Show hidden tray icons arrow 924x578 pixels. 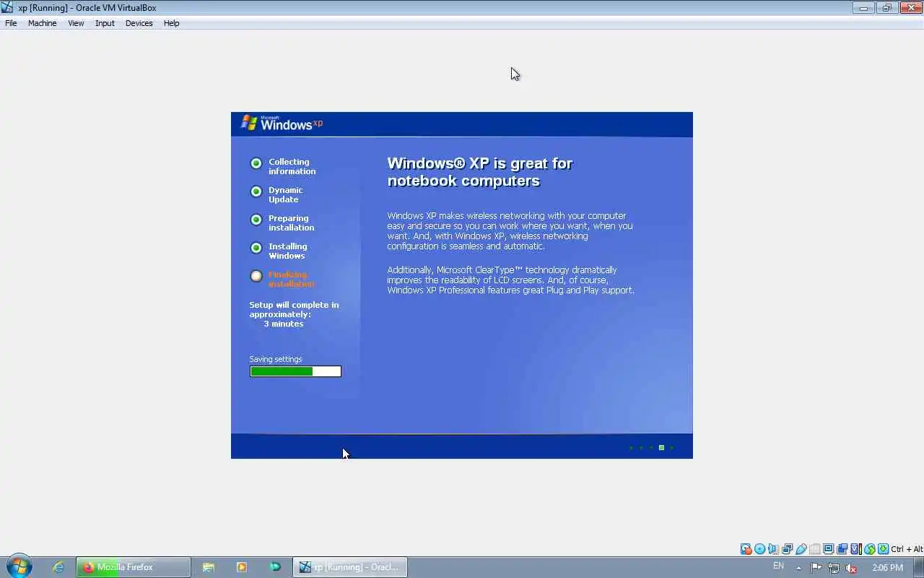(798, 568)
